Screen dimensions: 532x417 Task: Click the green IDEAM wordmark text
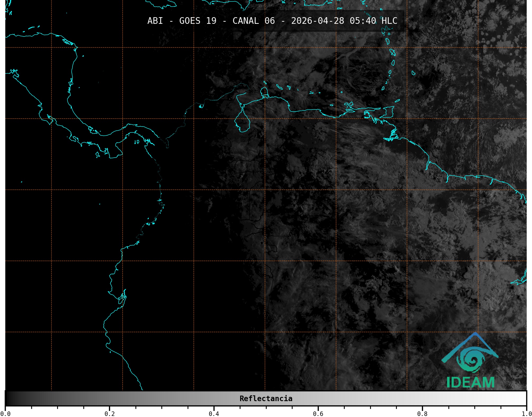pos(470,382)
